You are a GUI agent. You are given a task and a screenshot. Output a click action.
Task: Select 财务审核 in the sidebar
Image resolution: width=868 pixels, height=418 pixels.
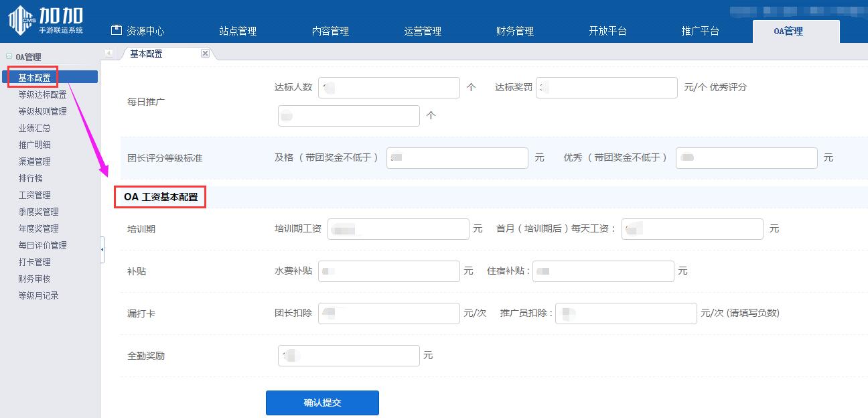coord(34,279)
